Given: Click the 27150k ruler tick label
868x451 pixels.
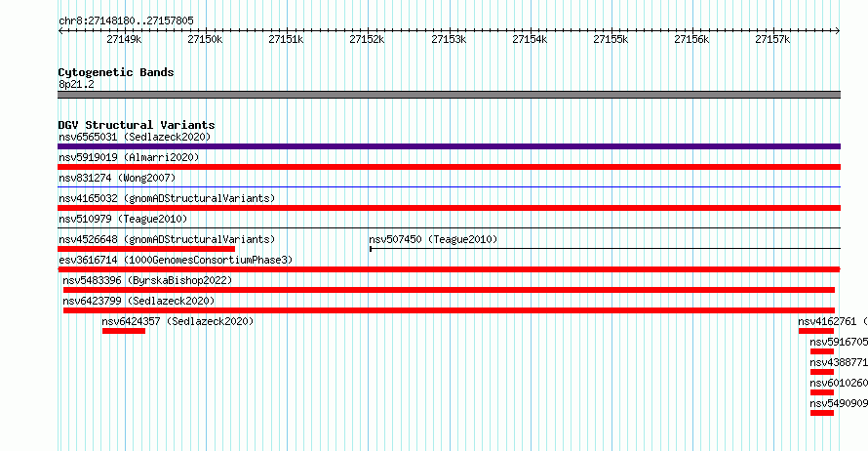Looking at the screenshot, I should (205, 39).
